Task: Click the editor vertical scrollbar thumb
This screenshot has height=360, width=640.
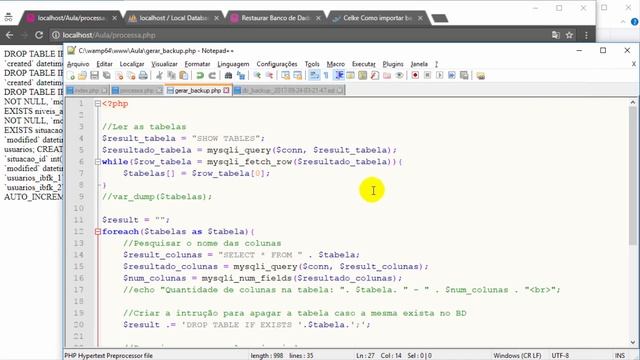Action: tap(633, 176)
